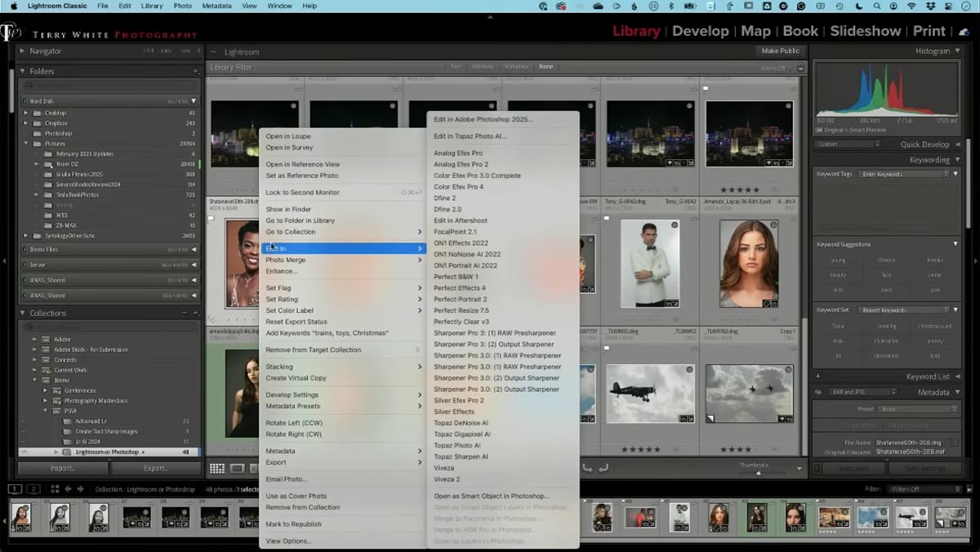Click the Library Filter lock icon

tap(800, 68)
